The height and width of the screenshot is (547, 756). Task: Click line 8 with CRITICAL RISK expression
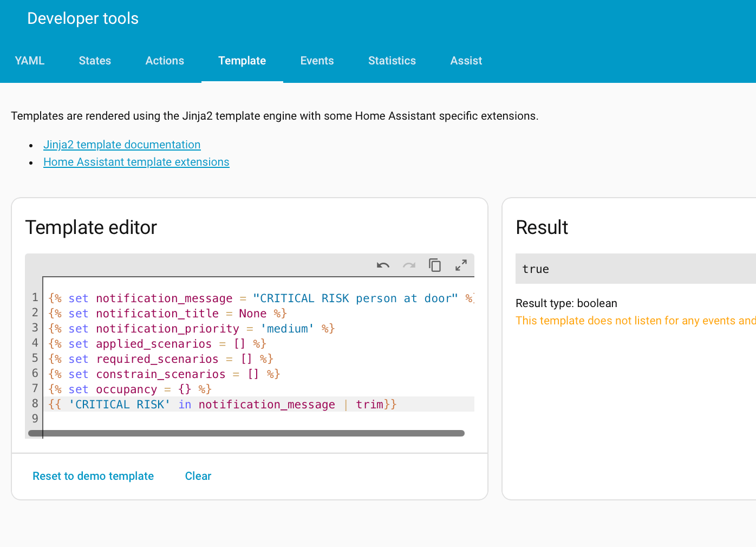point(222,405)
